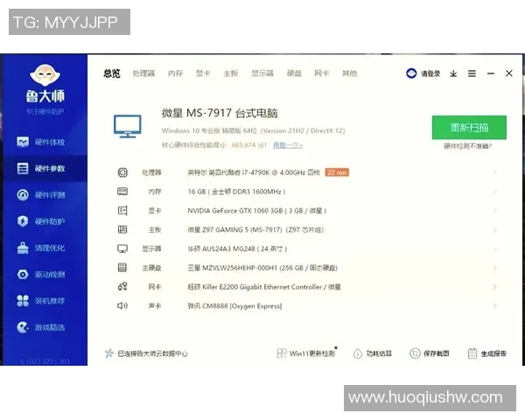Click 生成报告 to generate report
The width and height of the screenshot is (525, 420).
pyautogui.click(x=487, y=353)
